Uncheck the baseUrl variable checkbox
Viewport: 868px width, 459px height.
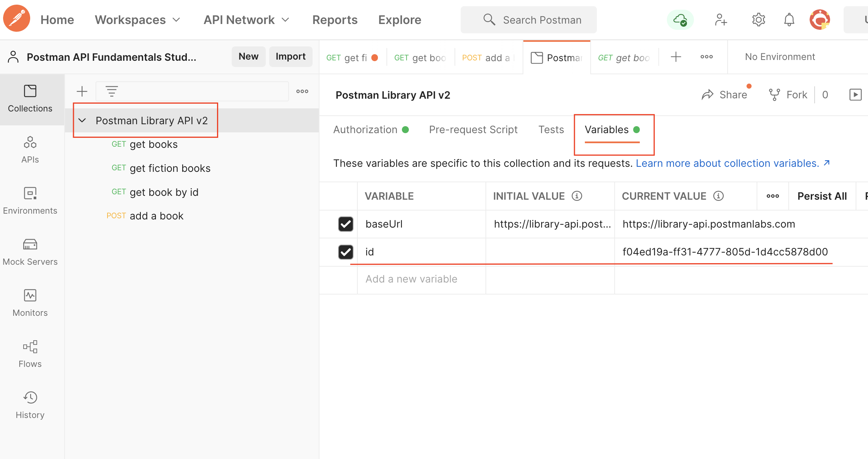coord(345,224)
